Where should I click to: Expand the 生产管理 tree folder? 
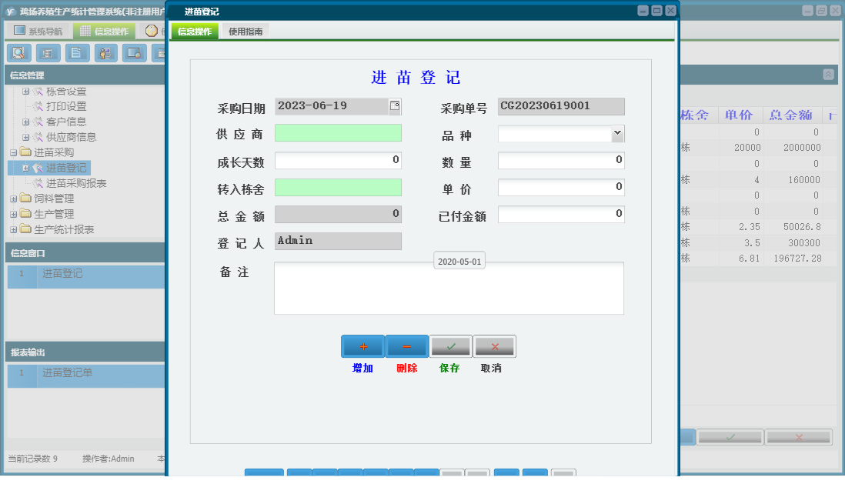[x=15, y=213]
